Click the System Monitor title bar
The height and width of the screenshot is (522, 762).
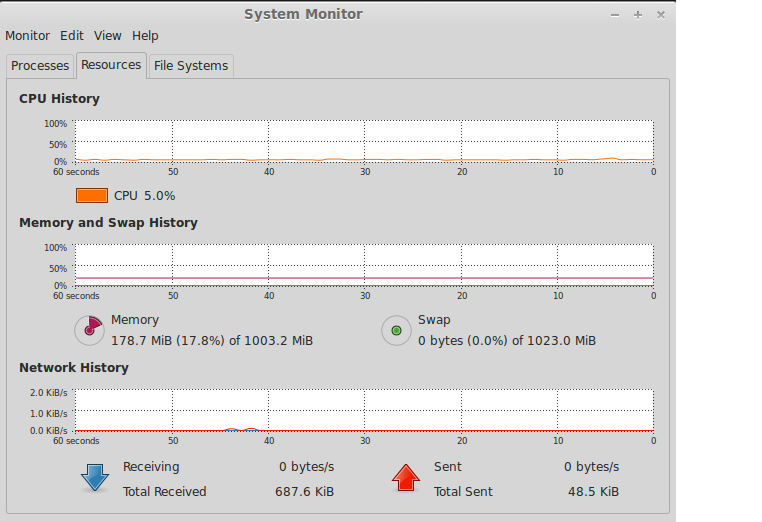(x=304, y=14)
